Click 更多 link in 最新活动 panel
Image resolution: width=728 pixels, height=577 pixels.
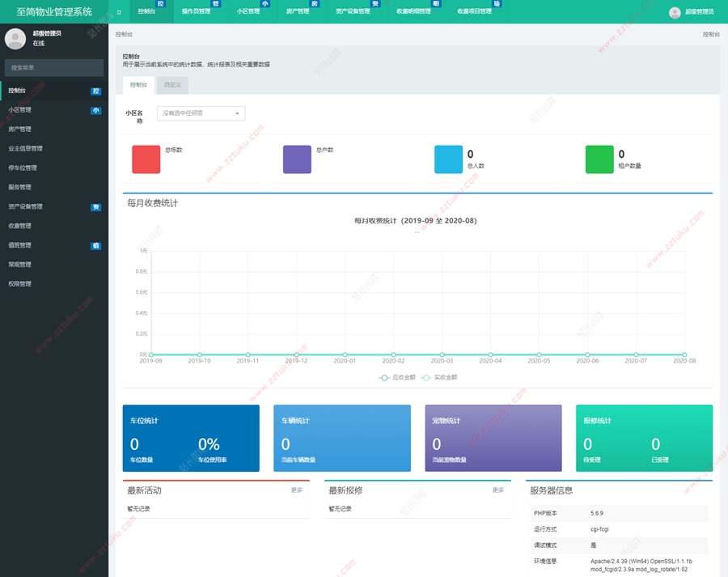coord(297,490)
